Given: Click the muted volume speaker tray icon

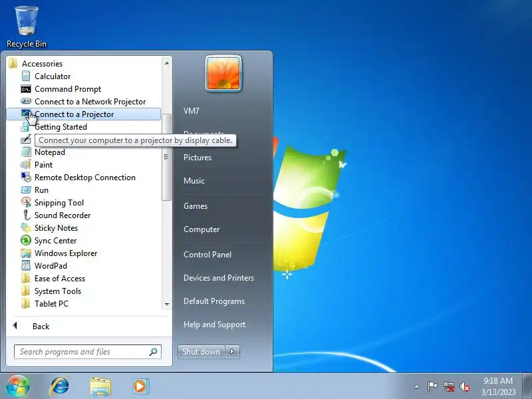Looking at the screenshot, I should 465,386.
